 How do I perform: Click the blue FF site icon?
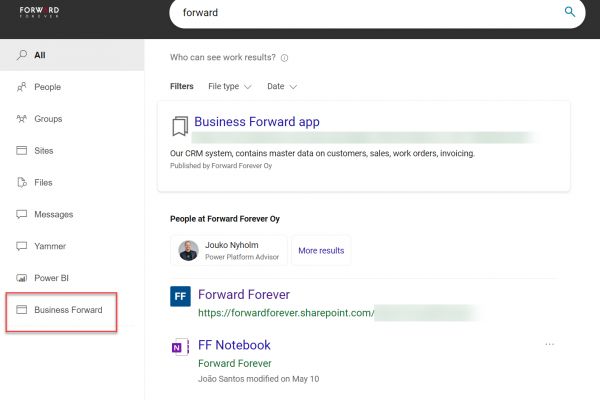(180, 298)
